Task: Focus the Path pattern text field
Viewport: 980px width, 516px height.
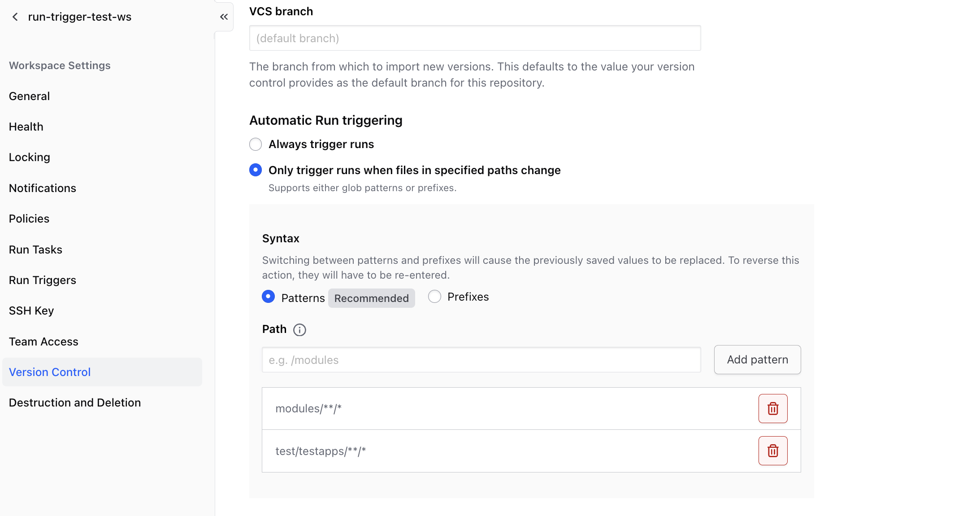Action: coord(481,360)
